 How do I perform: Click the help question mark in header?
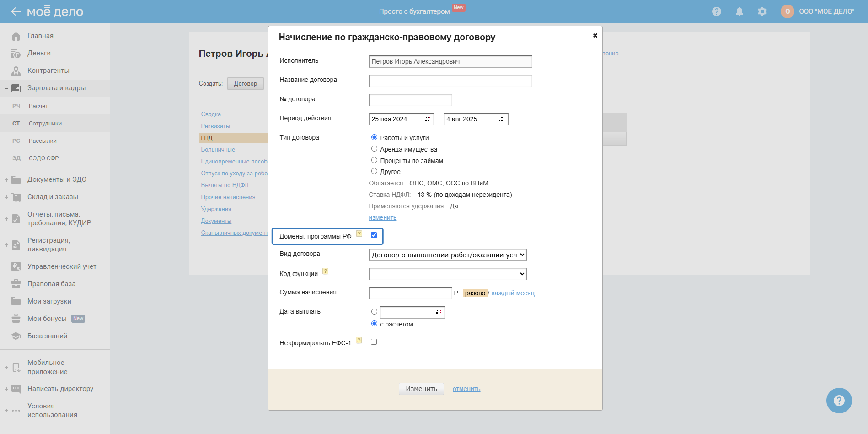click(716, 11)
